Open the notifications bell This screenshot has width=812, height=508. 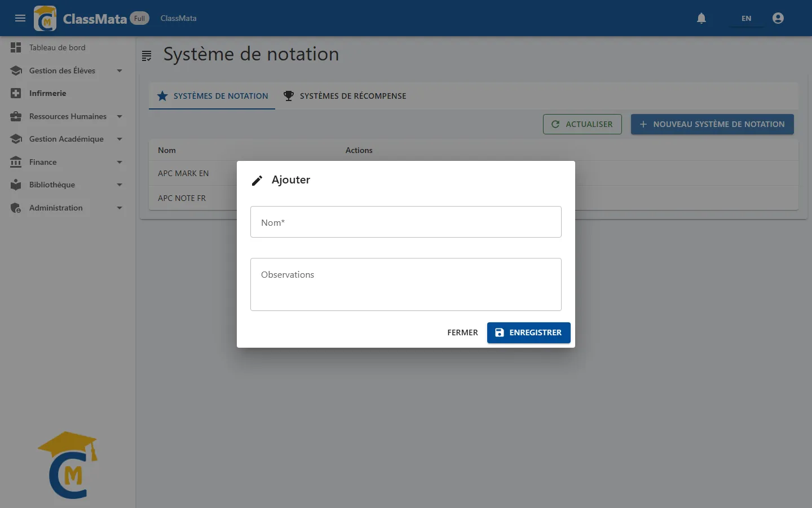pyautogui.click(x=701, y=18)
